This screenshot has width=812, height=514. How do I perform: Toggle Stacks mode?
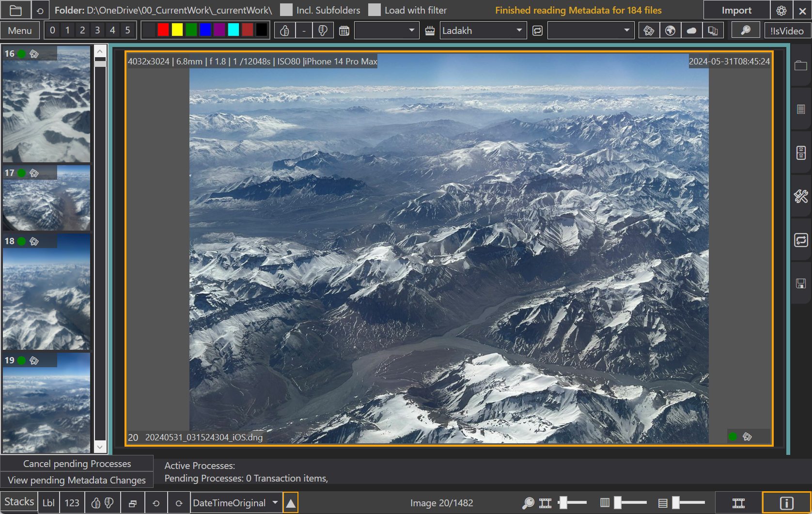pos(19,502)
